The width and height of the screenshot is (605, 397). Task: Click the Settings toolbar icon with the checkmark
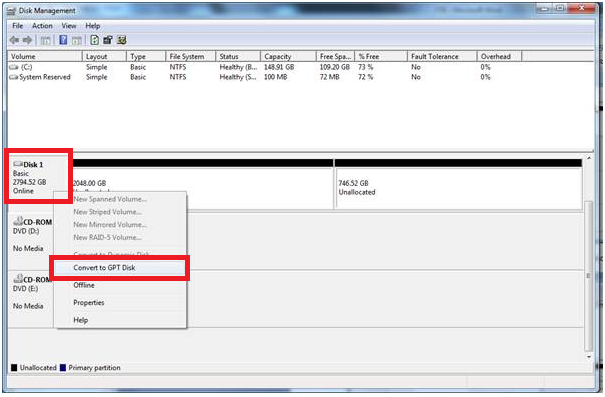click(x=122, y=40)
